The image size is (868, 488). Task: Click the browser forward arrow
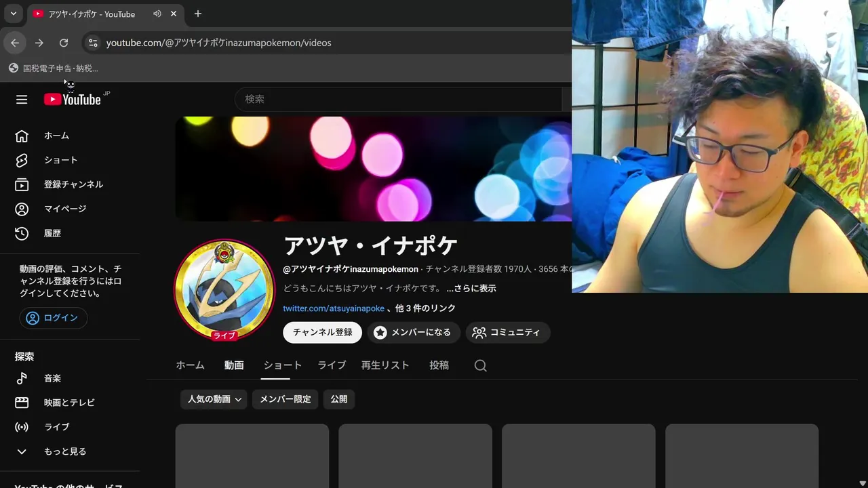39,43
